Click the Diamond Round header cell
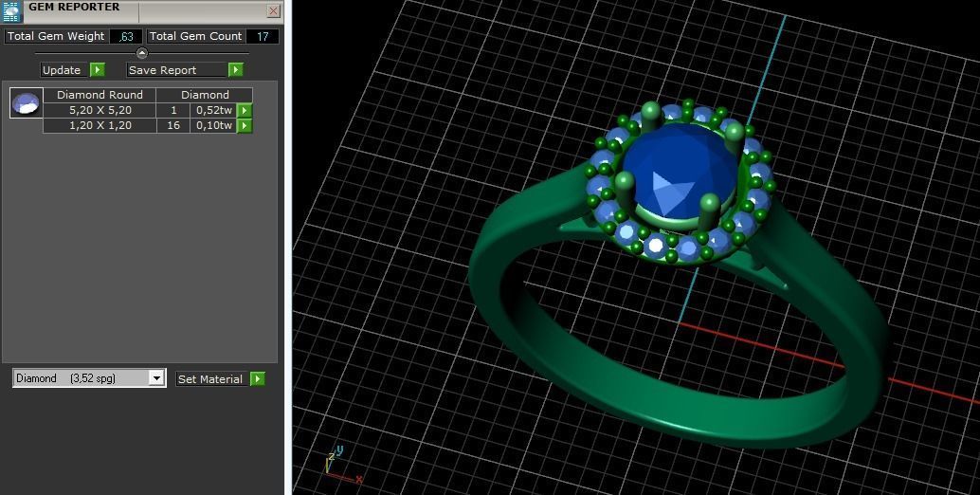The image size is (980, 495). 100,95
